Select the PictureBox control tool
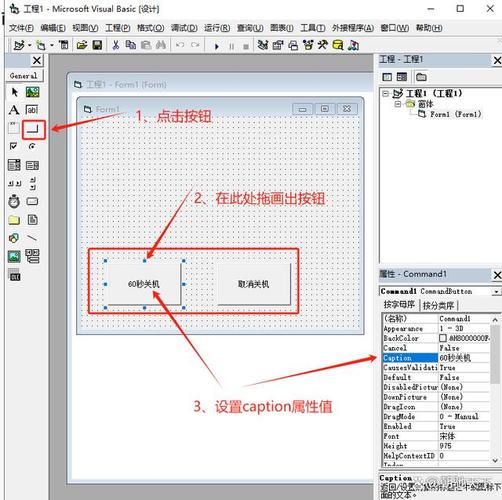Screen dimensions: 502x500 [32, 92]
